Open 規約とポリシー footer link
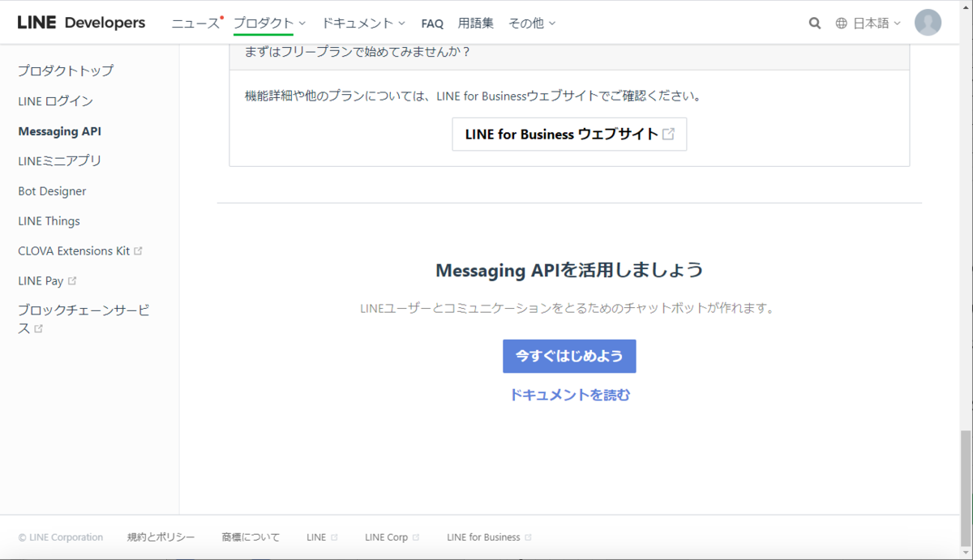973x560 pixels. click(x=161, y=537)
